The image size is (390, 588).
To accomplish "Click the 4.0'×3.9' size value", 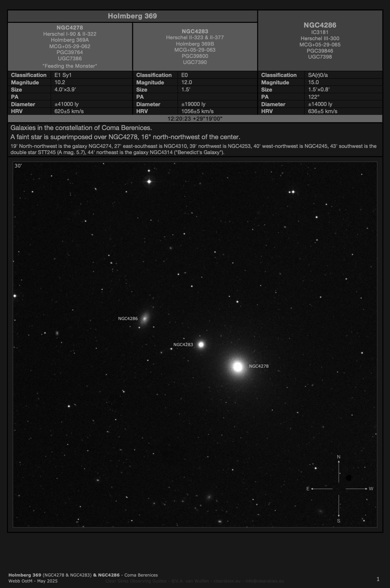I will click(65, 89).
